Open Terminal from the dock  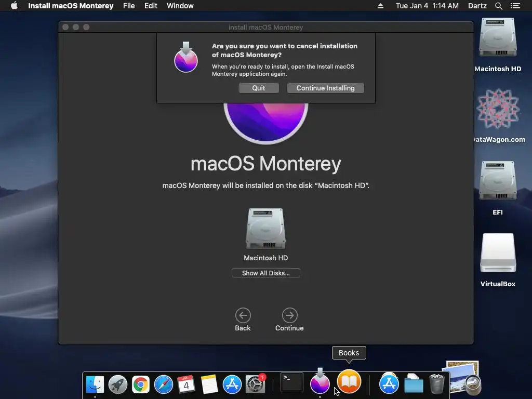point(292,382)
